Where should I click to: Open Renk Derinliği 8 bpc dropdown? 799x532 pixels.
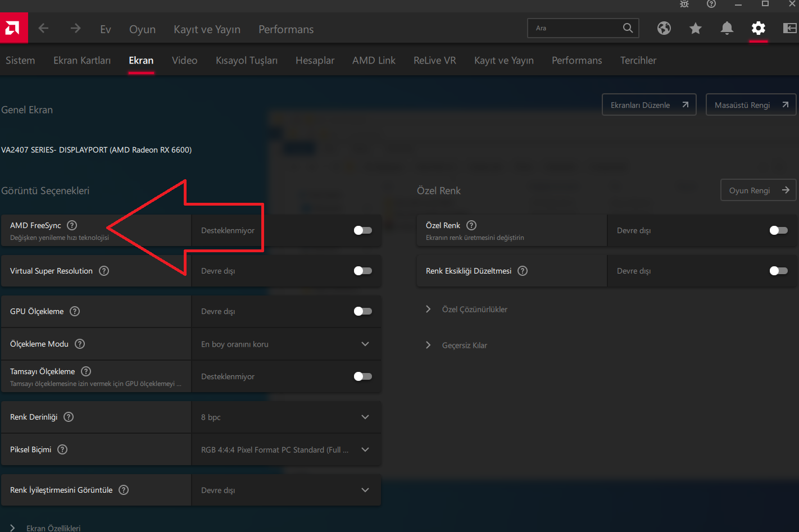coord(287,417)
